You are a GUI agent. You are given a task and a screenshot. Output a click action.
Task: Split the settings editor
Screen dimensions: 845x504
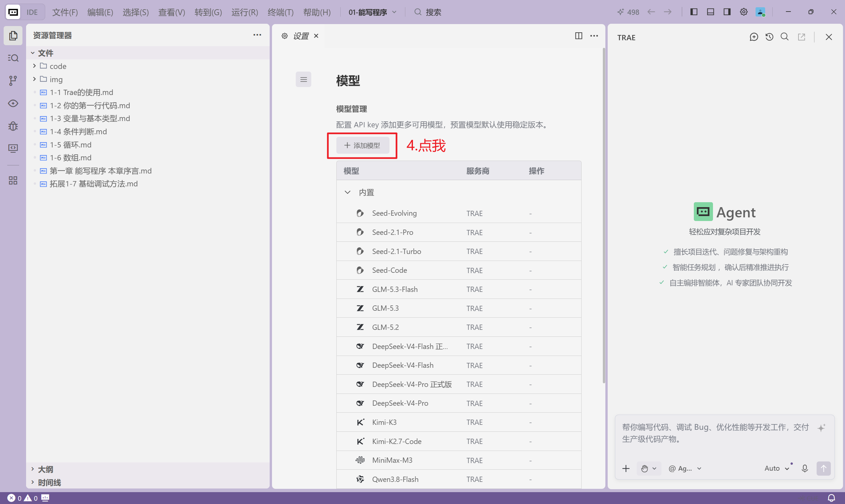point(579,36)
